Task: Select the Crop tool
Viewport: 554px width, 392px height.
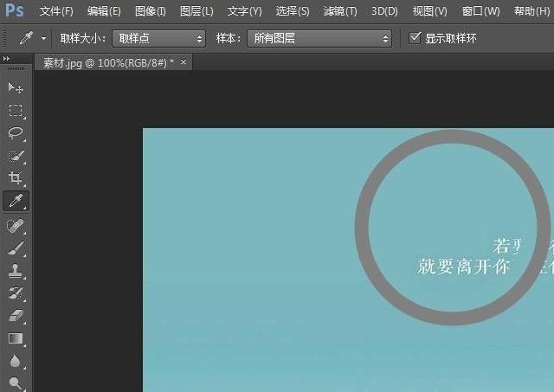Action: point(16,178)
